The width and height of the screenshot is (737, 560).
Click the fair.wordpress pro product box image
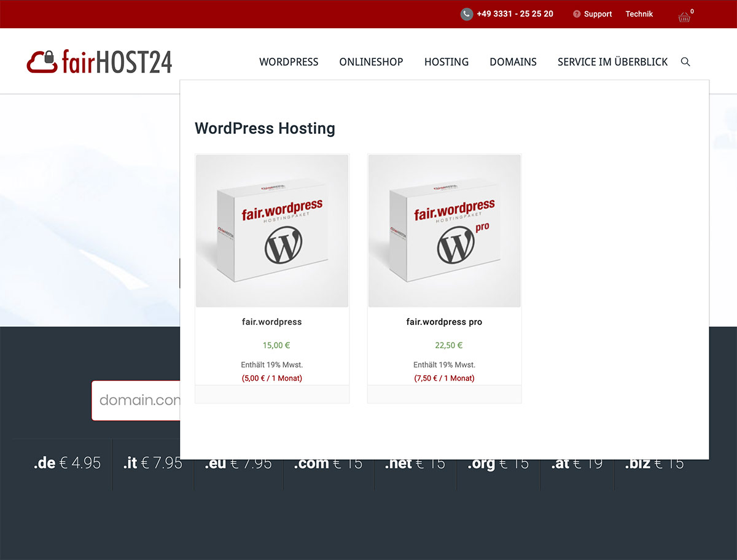(444, 230)
